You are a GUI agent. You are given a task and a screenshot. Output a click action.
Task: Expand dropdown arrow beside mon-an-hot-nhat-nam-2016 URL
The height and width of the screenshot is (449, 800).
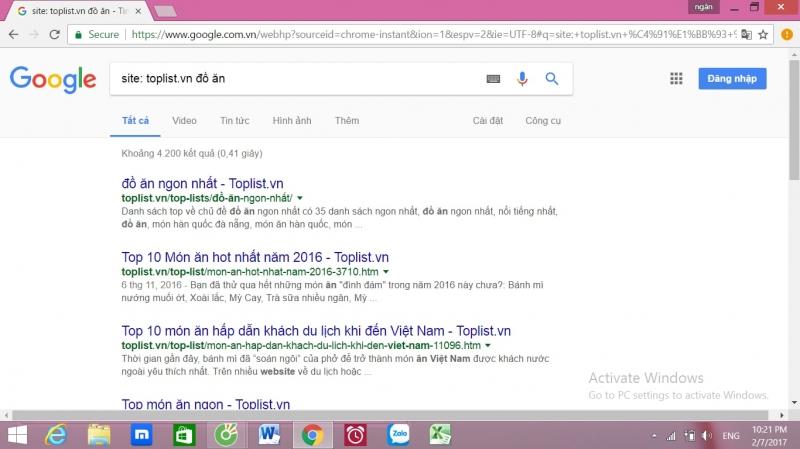[x=387, y=271]
